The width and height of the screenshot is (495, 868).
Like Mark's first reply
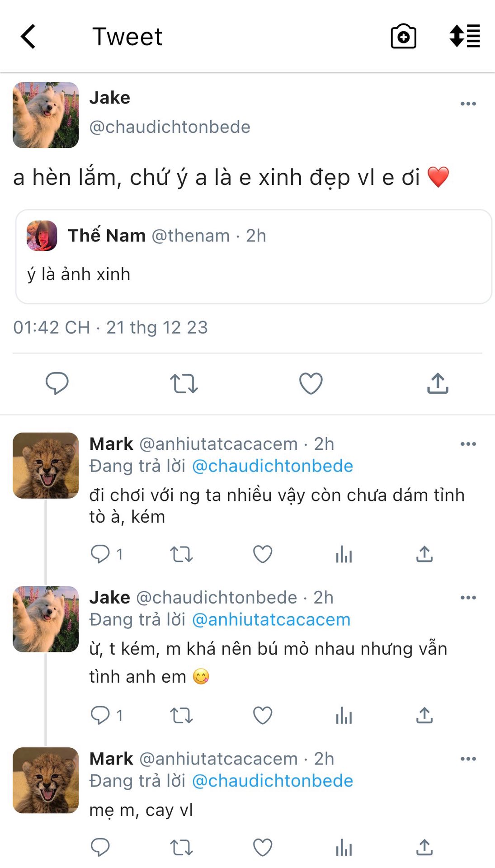pos(262,554)
